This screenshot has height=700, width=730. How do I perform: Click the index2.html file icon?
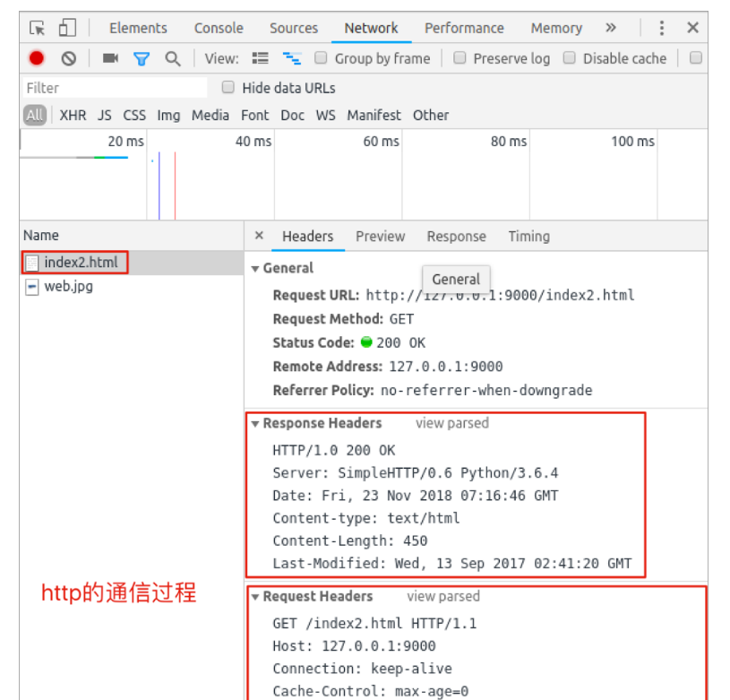(32, 263)
